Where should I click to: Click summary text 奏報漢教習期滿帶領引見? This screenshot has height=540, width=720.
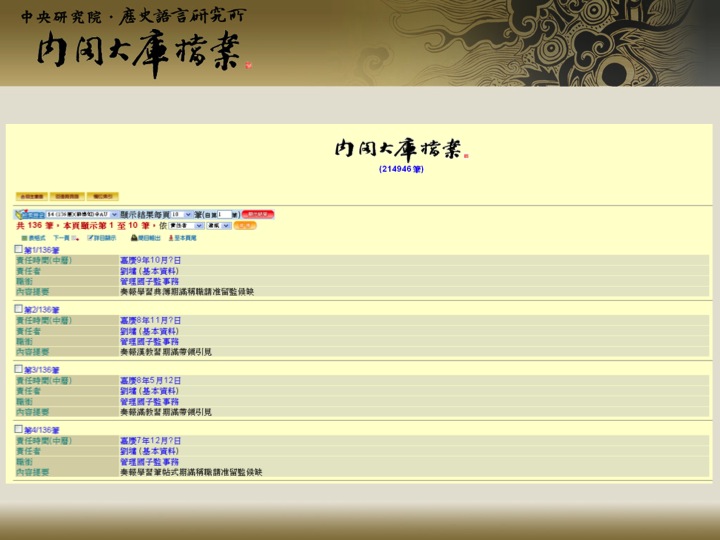tap(166, 352)
